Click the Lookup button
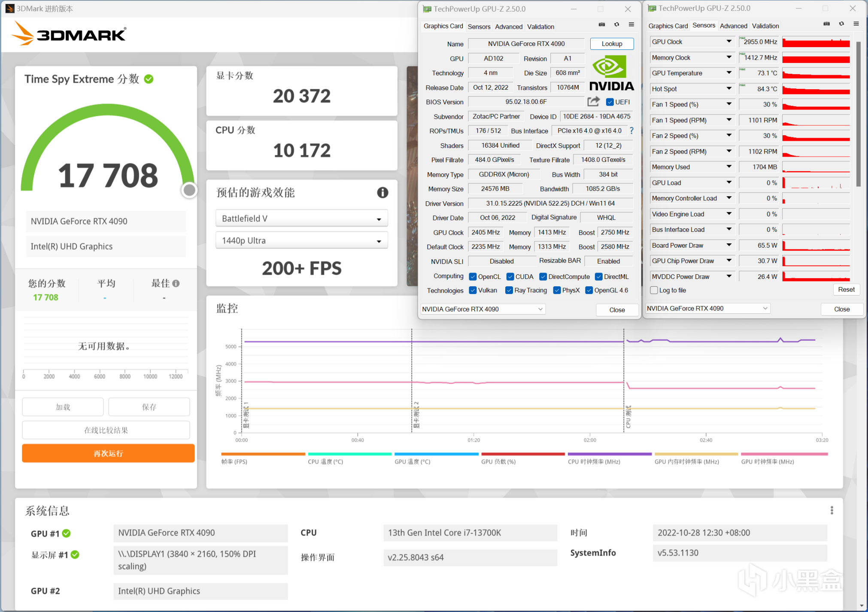Image resolution: width=868 pixels, height=612 pixels. tap(612, 44)
